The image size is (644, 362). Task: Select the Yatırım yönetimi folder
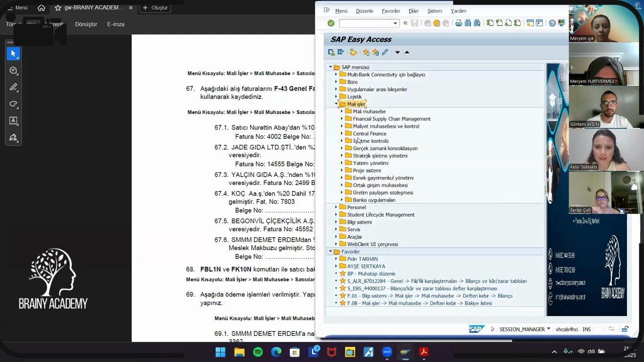pos(370,163)
